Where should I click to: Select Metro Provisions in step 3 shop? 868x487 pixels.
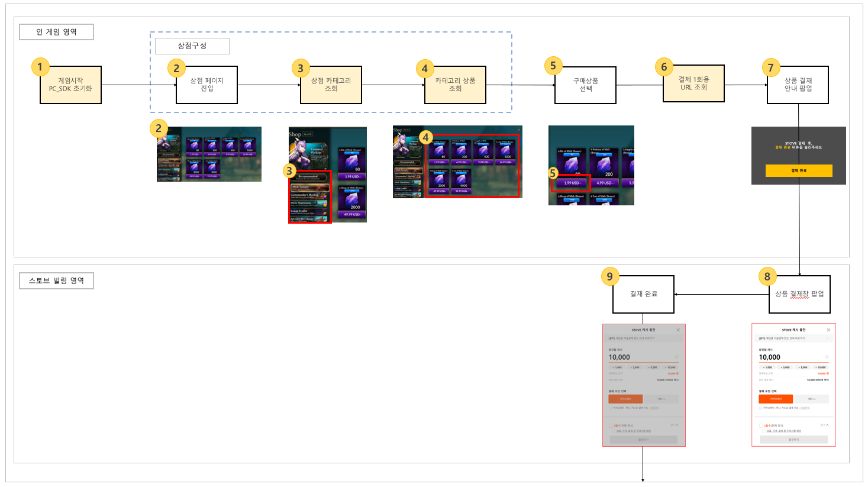(308, 204)
